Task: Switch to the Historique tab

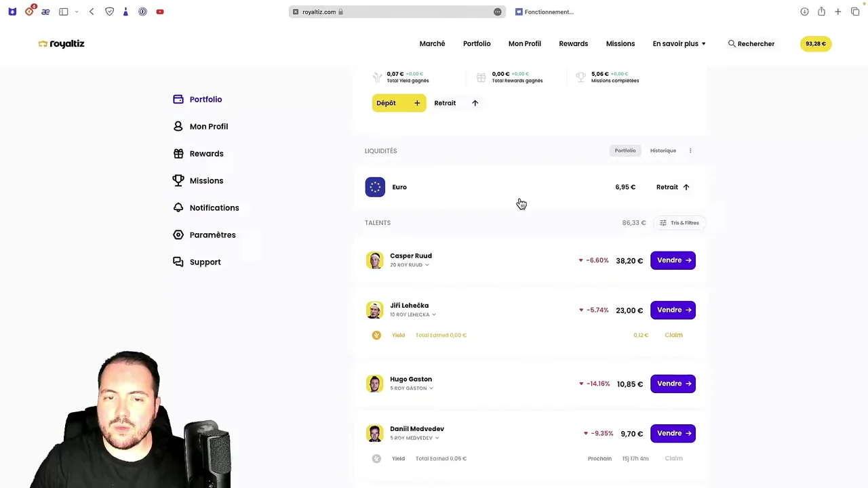Action: click(x=663, y=150)
